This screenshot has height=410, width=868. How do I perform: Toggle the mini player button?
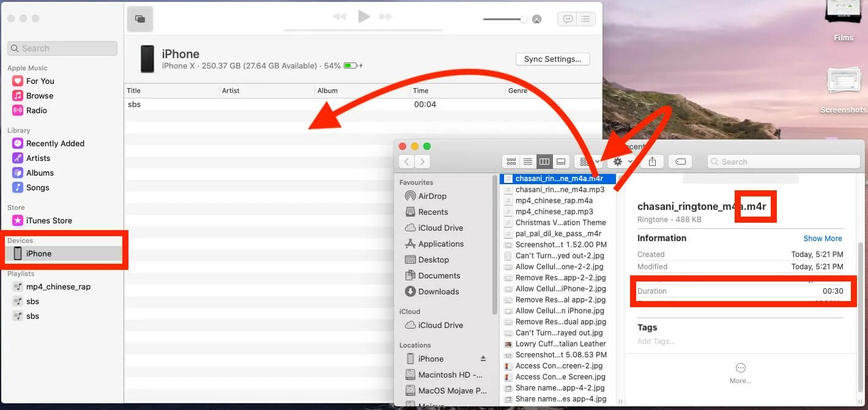(140, 19)
